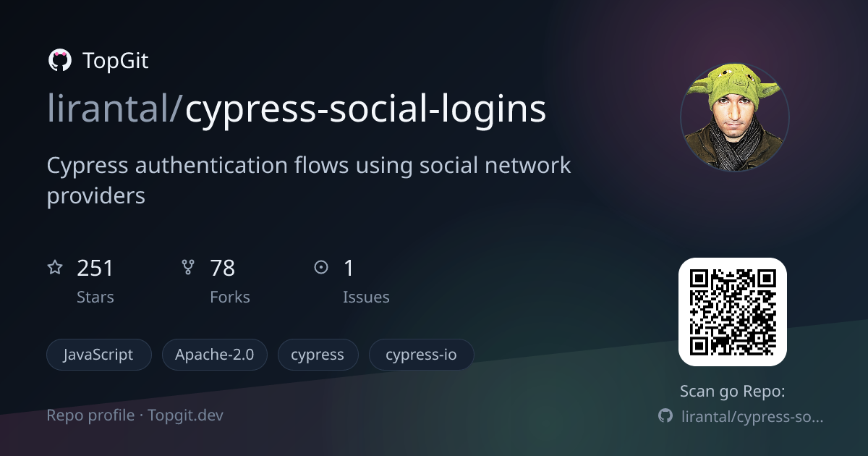
Task: Click the TopGit octocat logo icon
Action: click(59, 61)
